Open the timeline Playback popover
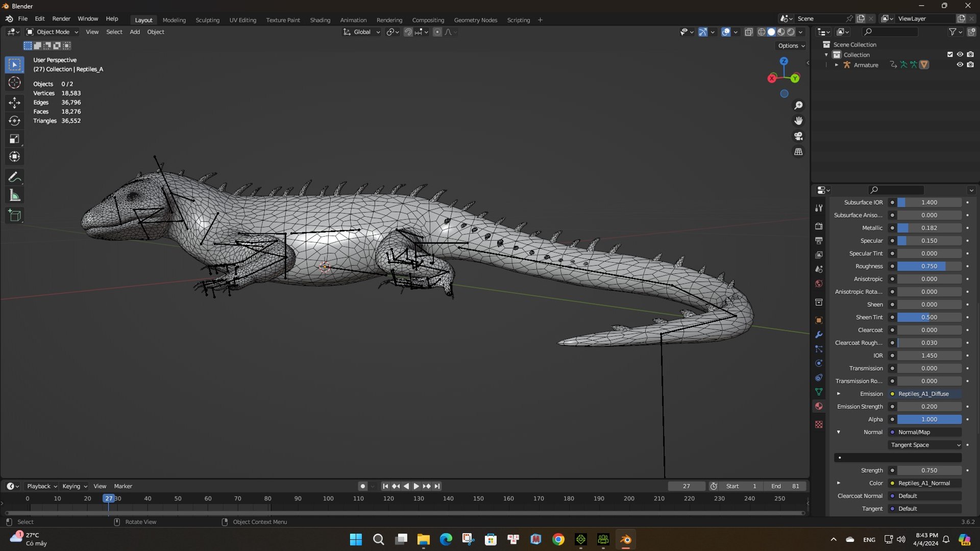 pyautogui.click(x=41, y=486)
